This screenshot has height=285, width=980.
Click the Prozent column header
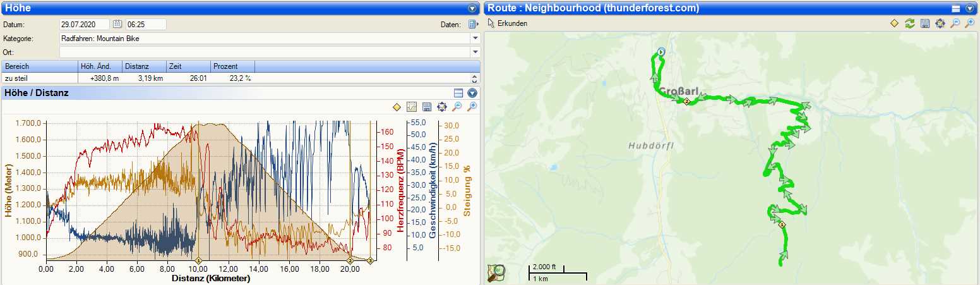tap(232, 66)
